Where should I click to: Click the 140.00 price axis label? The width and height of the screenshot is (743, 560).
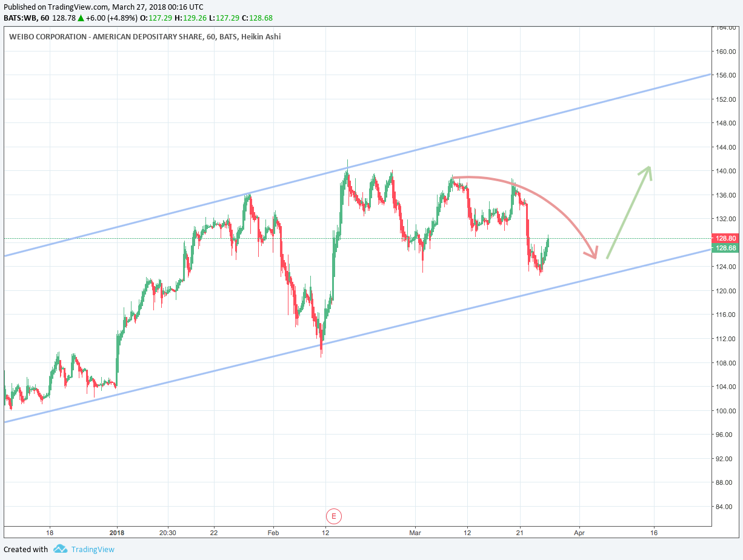click(726, 171)
